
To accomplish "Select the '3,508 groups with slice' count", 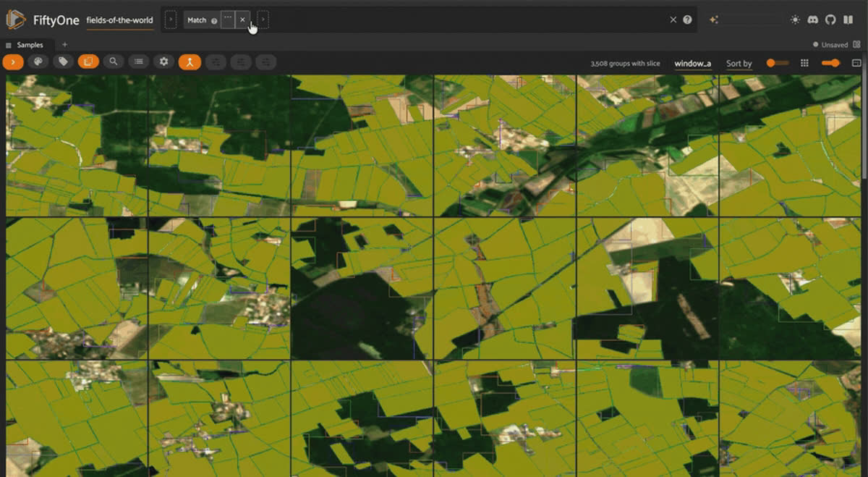I will coord(625,64).
